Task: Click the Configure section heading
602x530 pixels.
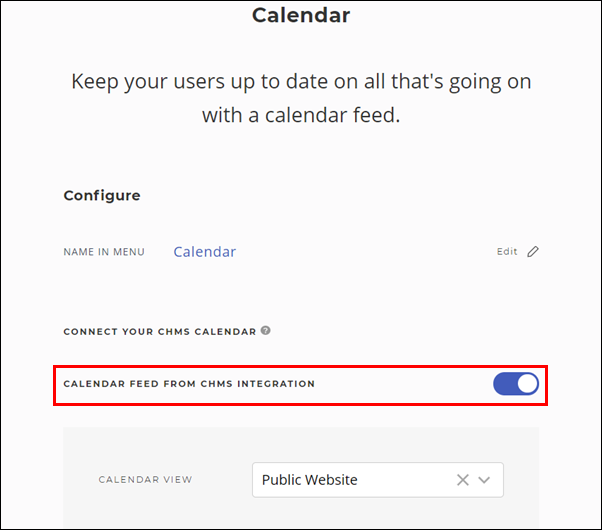Action: (x=102, y=196)
